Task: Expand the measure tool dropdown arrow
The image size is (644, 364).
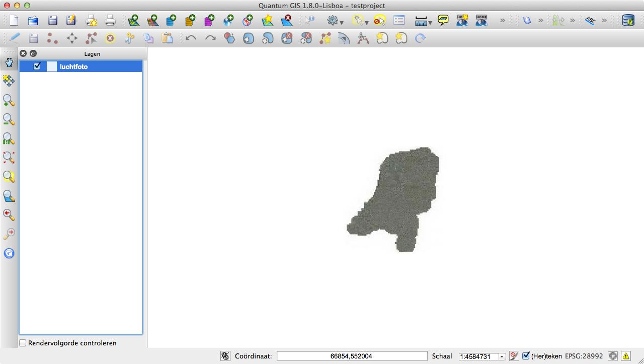Action: pyautogui.click(x=430, y=23)
